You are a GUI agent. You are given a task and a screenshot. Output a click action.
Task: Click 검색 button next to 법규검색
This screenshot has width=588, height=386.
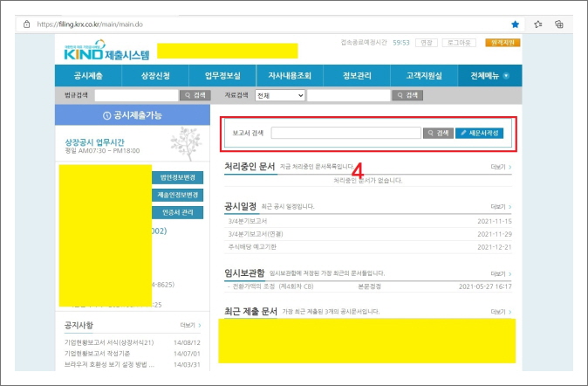click(195, 95)
